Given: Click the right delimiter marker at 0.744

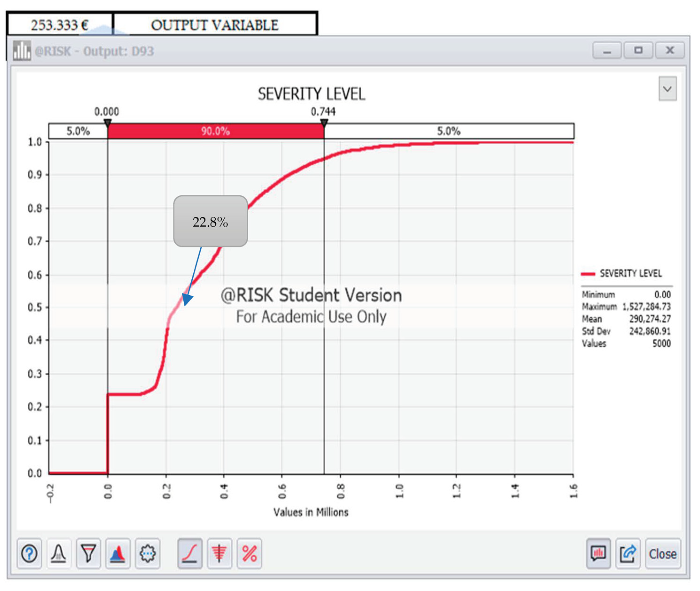Looking at the screenshot, I should pos(324,123).
